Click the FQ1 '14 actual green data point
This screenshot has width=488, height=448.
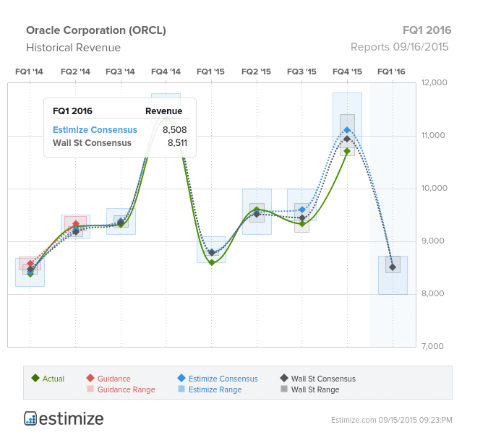(x=30, y=274)
